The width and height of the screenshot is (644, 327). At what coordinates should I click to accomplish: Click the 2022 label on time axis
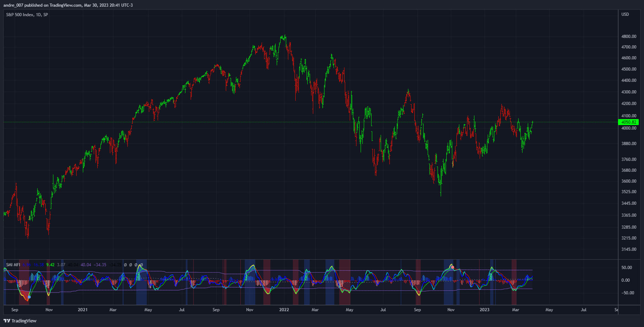click(284, 310)
